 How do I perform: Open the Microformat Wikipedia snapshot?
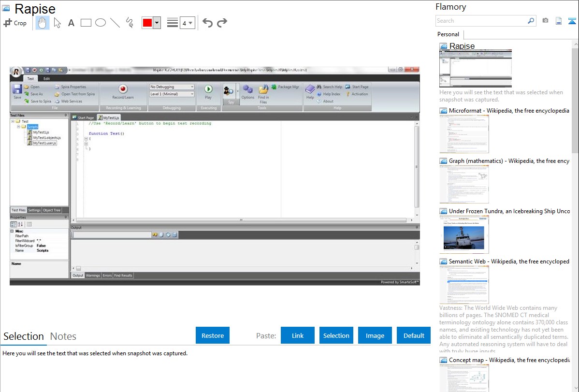464,134
